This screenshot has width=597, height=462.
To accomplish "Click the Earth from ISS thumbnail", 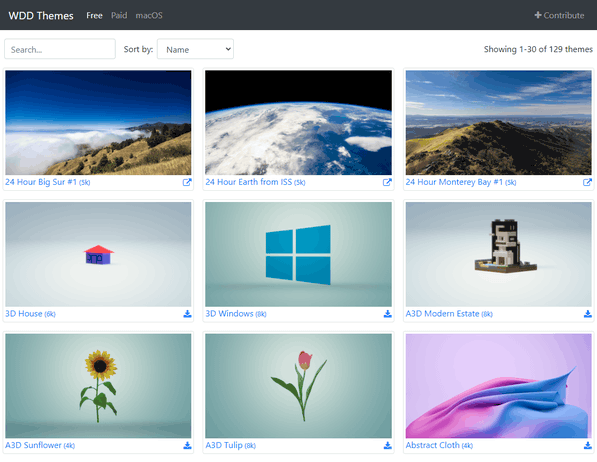I will pos(298,123).
